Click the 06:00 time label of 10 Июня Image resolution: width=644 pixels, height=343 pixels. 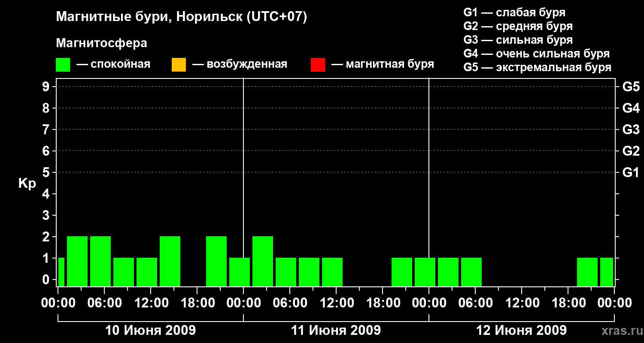(104, 303)
